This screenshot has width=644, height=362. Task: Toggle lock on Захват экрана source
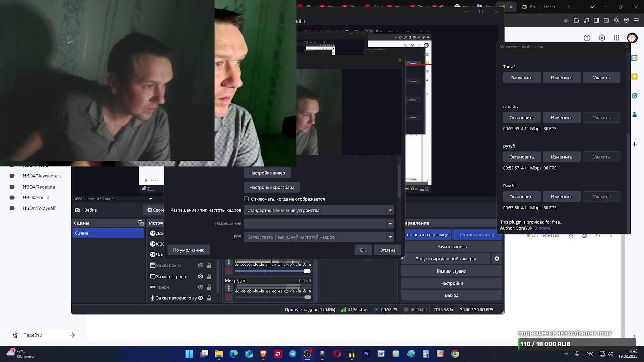click(x=209, y=276)
